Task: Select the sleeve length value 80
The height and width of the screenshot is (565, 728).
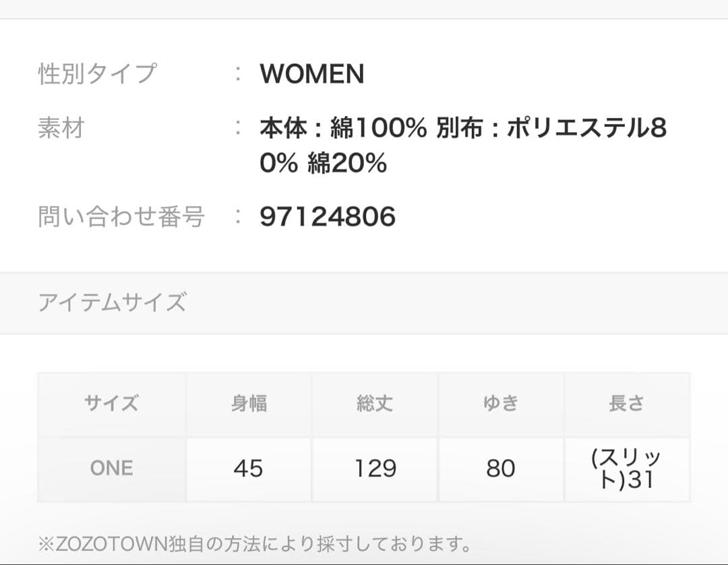Action: tap(501, 469)
